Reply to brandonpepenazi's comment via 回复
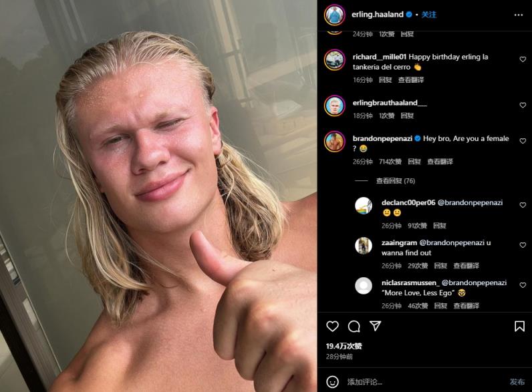The width and height of the screenshot is (532, 392). [x=414, y=162]
